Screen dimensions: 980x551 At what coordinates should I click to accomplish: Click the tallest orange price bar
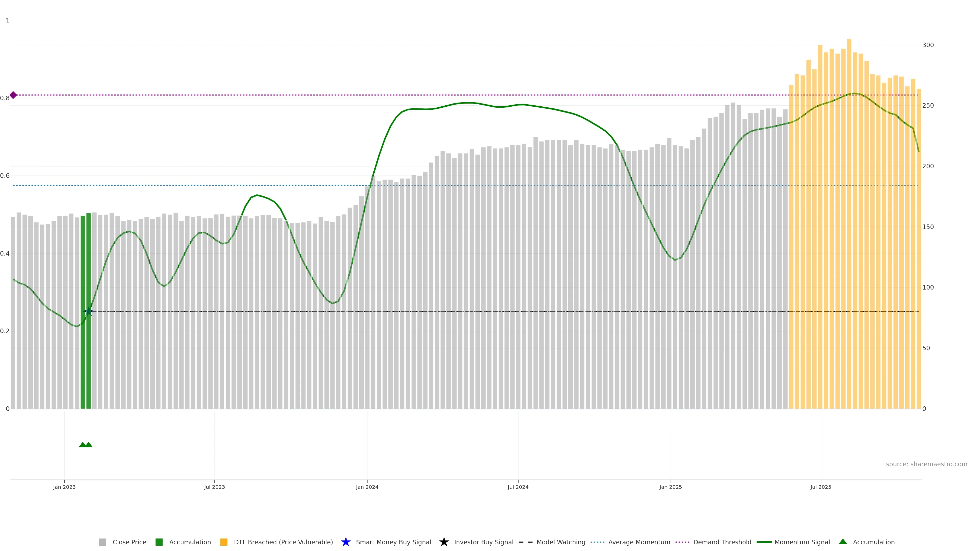(x=849, y=228)
